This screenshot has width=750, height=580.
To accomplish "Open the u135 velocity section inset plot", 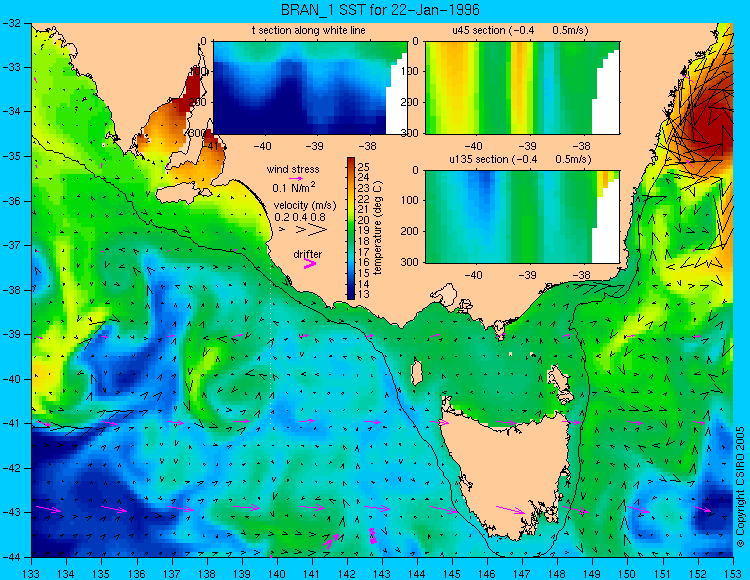I will [x=522, y=217].
